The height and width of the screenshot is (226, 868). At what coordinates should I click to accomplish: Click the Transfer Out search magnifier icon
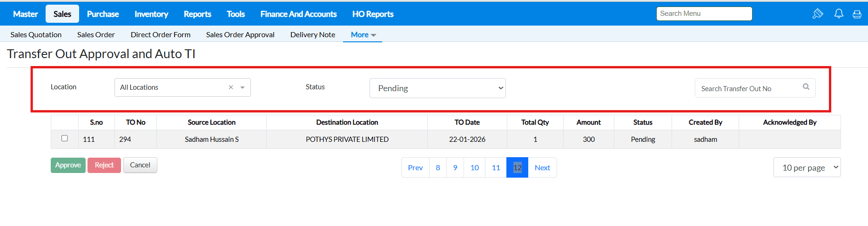[x=806, y=87]
